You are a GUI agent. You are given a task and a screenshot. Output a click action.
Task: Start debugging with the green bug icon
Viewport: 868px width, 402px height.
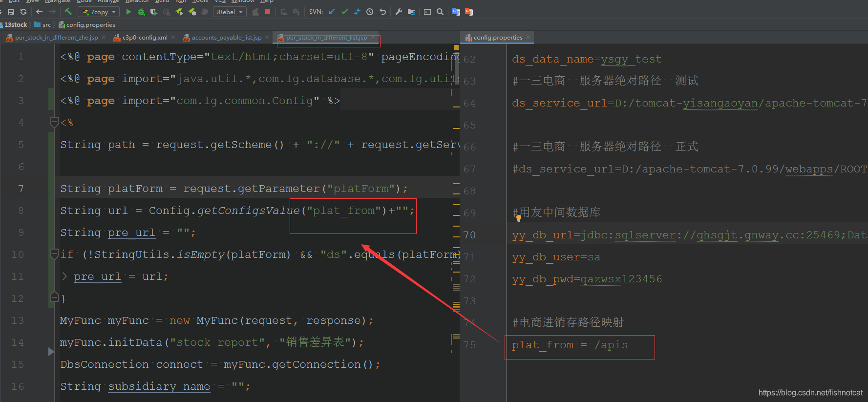point(141,12)
